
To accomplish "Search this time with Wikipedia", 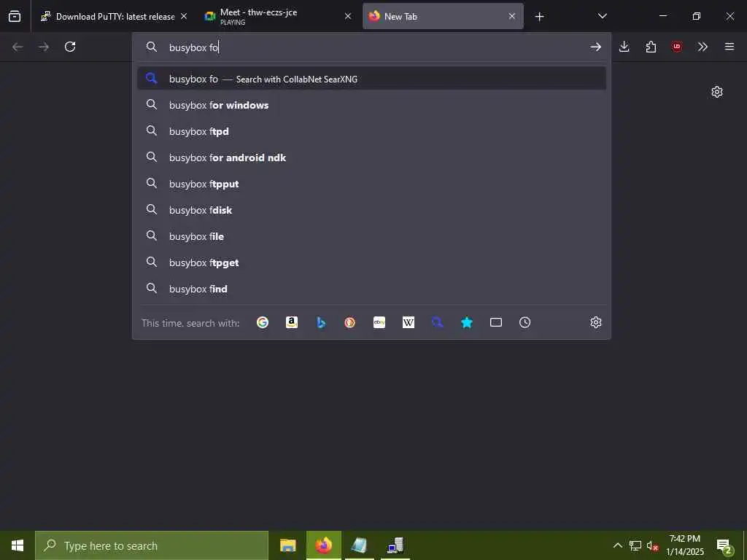I will tap(409, 322).
